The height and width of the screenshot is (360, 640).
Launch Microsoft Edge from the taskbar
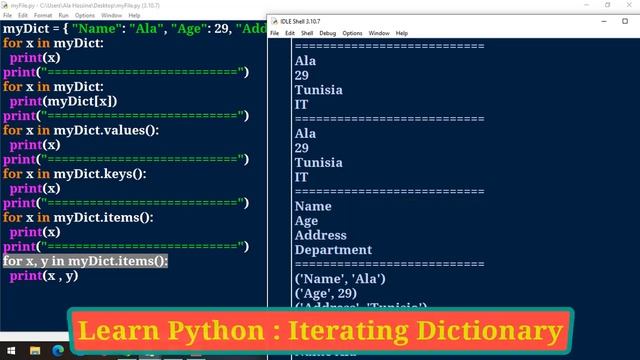(x=58, y=351)
